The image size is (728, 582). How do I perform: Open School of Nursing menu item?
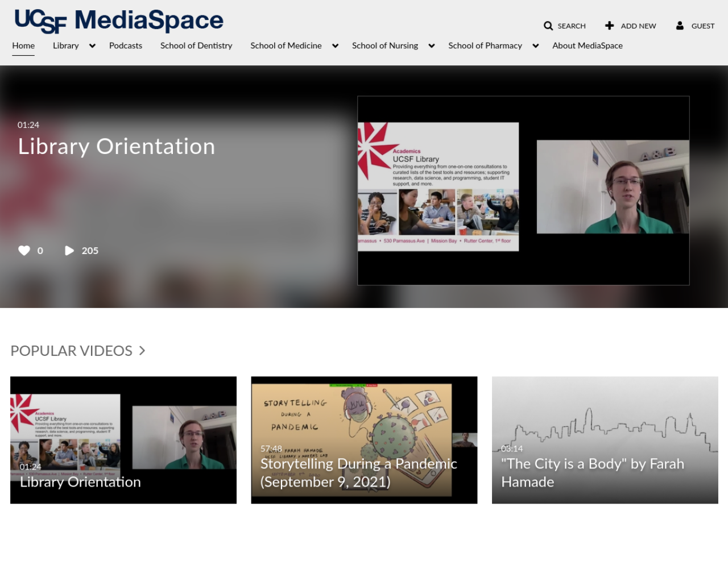click(385, 46)
